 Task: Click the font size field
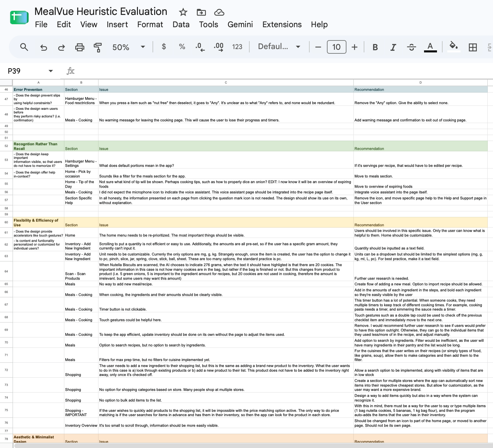click(x=337, y=47)
